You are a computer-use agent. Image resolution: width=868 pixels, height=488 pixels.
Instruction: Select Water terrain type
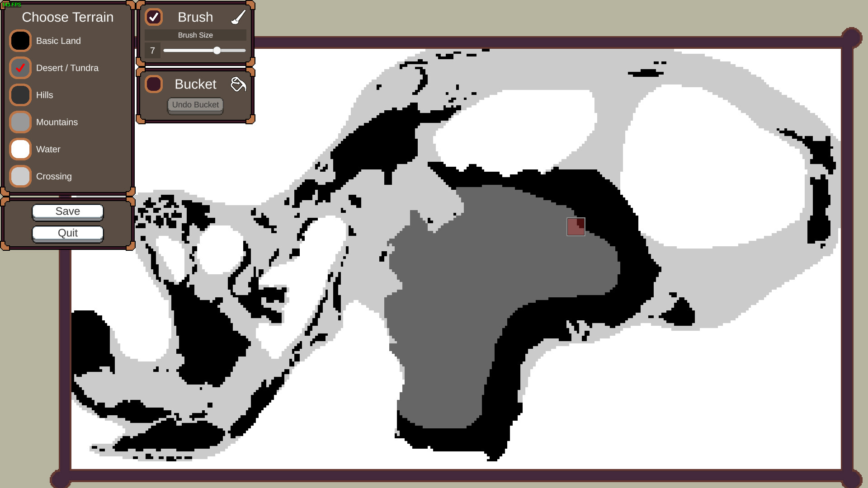[20, 149]
